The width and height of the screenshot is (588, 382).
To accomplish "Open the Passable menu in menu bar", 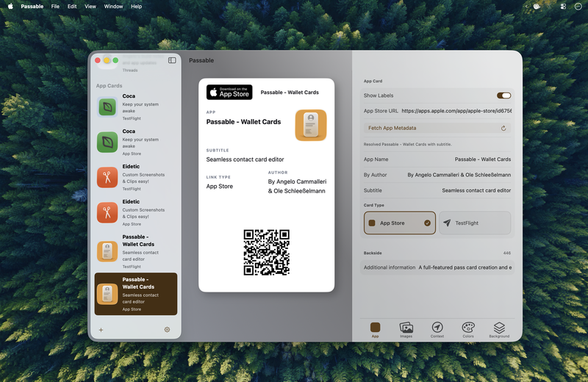I will click(32, 7).
